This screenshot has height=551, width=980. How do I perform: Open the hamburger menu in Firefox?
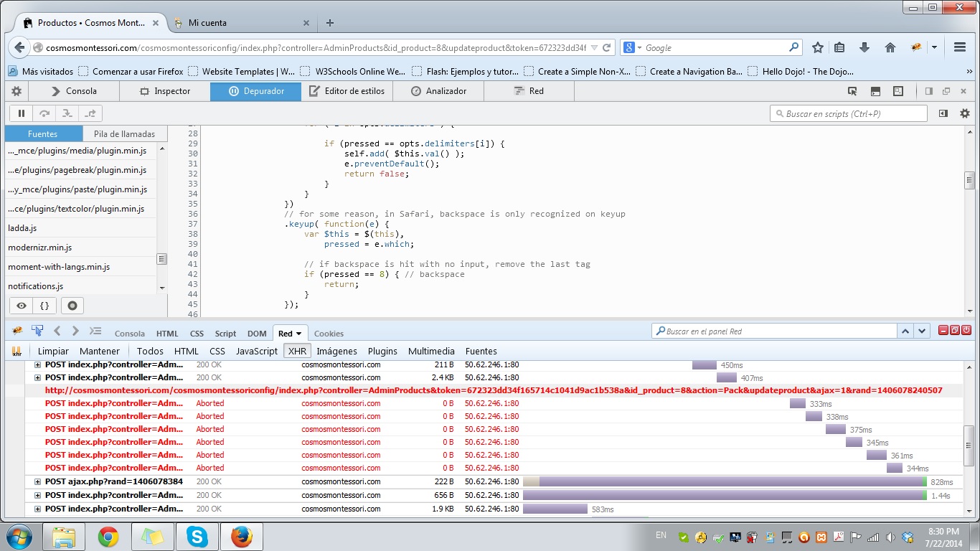(x=959, y=47)
